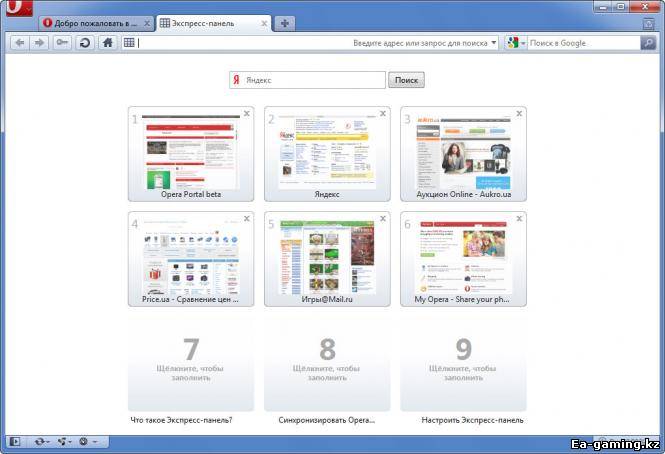Toggle the side panel button in status bar

click(x=15, y=442)
